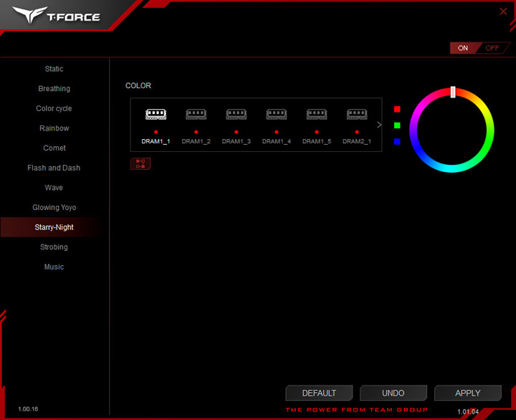This screenshot has height=420, width=516.
Task: Close the T-FORCE window
Action: [x=503, y=11]
